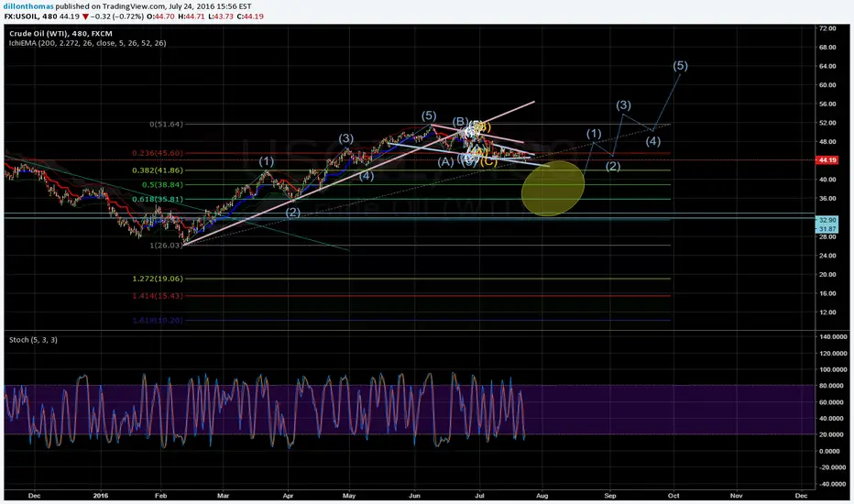Click the 0(51.64) Fibonacci level label

(167, 125)
